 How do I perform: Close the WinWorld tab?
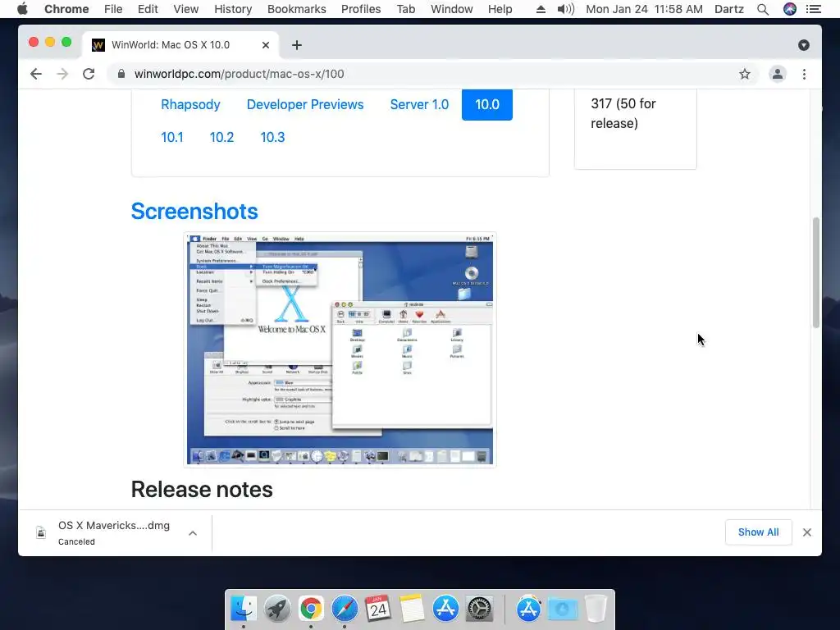pyautogui.click(x=265, y=45)
